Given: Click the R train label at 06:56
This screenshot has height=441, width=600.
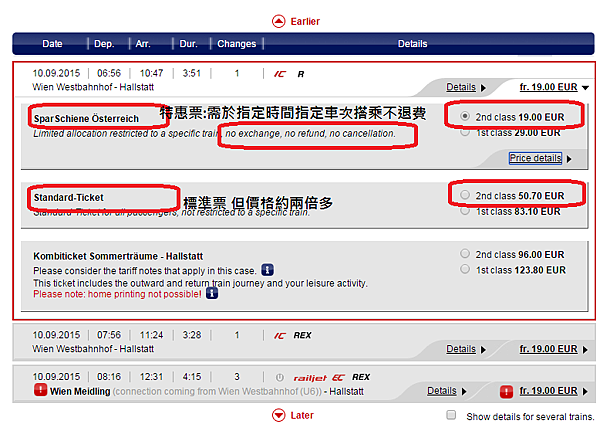Looking at the screenshot, I should pos(301,74).
